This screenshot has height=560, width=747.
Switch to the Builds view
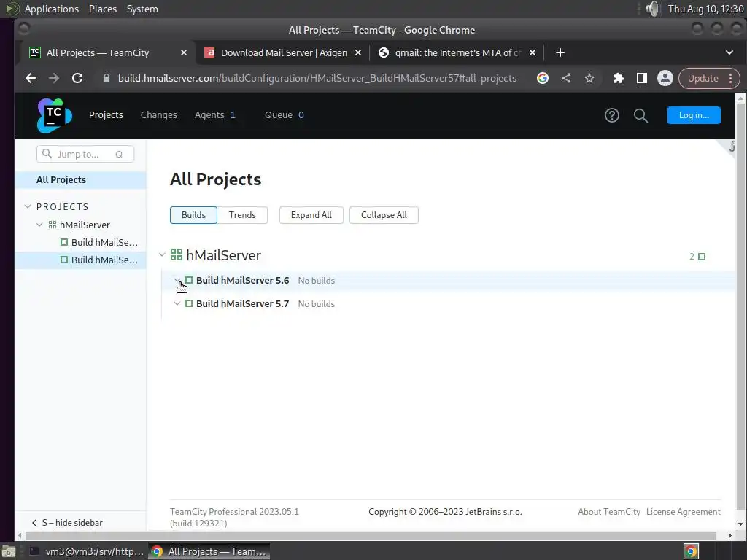[x=193, y=215]
